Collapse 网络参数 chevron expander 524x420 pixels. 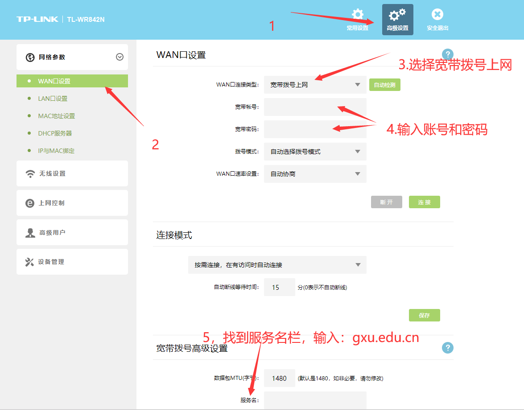pos(120,57)
